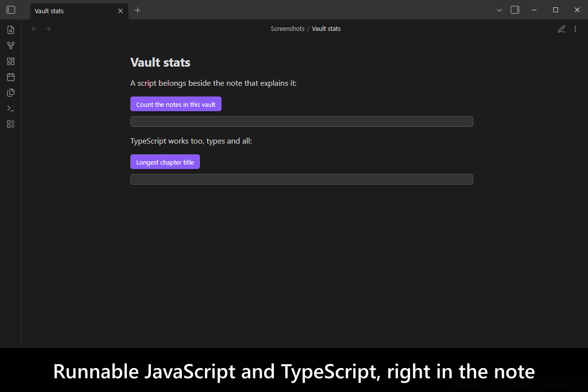The height and width of the screenshot is (392, 588).
Task: Open the canvas icon in the ribbon
Action: click(11, 61)
